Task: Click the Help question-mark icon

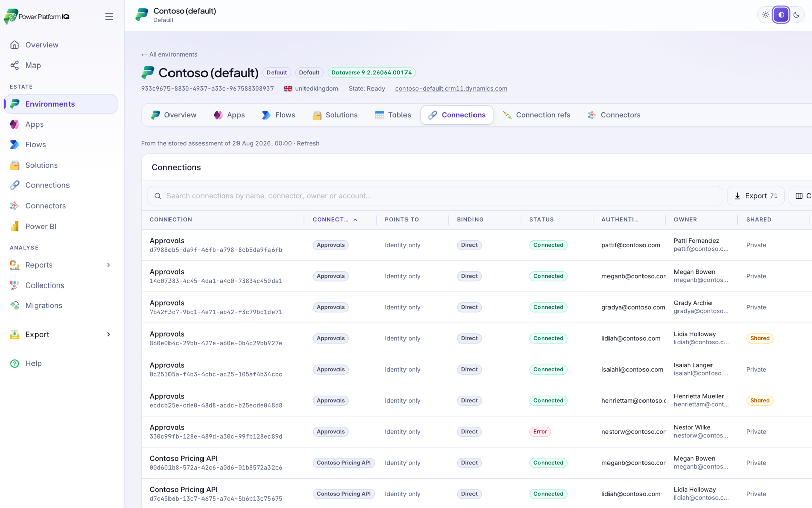Action: 15,363
